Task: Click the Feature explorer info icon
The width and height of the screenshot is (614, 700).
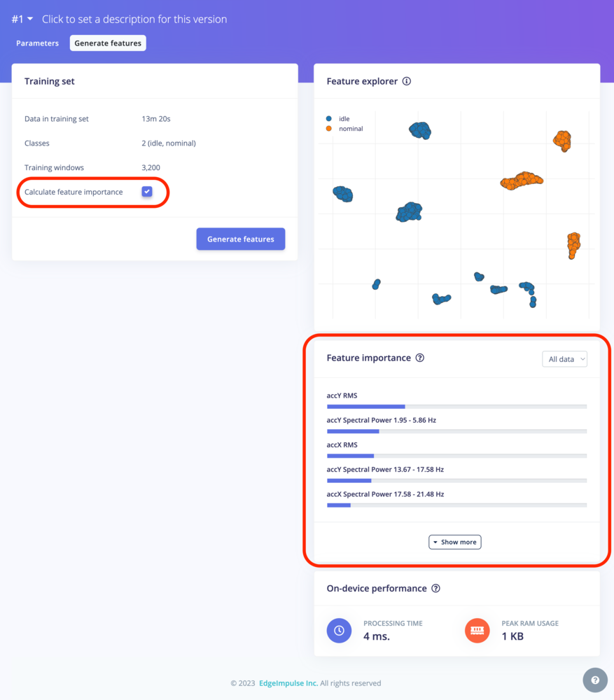Action: coord(406,81)
